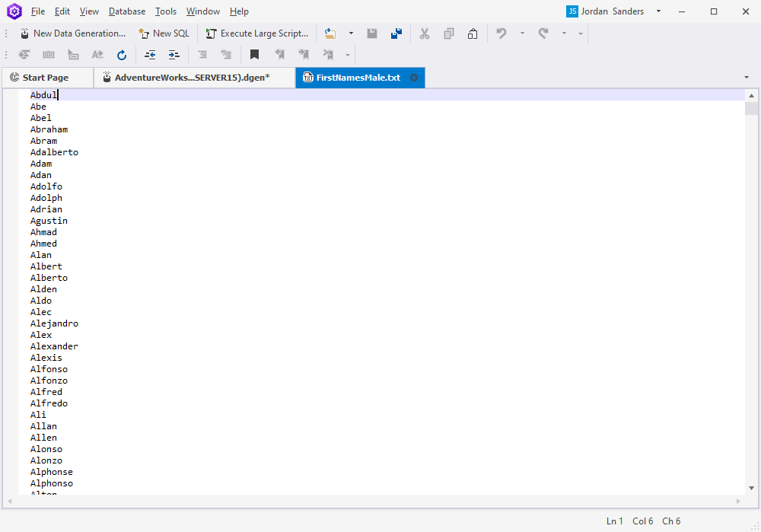Click the Redo arrow icon
This screenshot has width=761, height=532.
543,33
